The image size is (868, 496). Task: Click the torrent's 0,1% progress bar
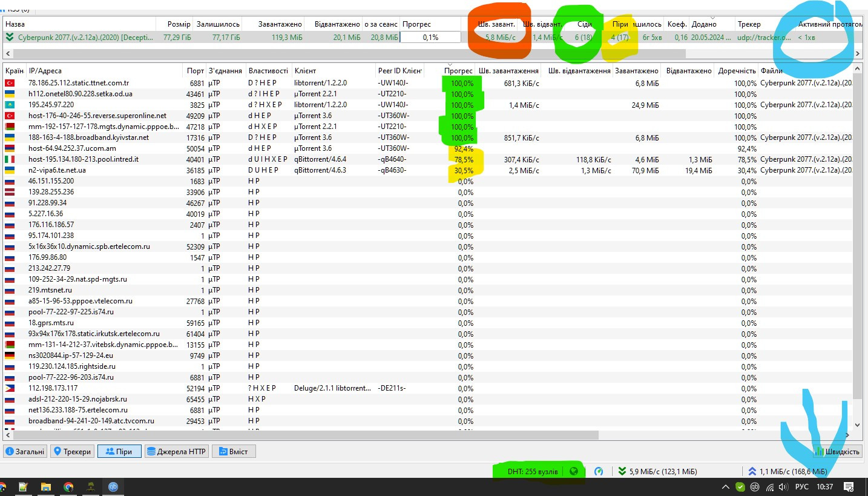click(430, 37)
